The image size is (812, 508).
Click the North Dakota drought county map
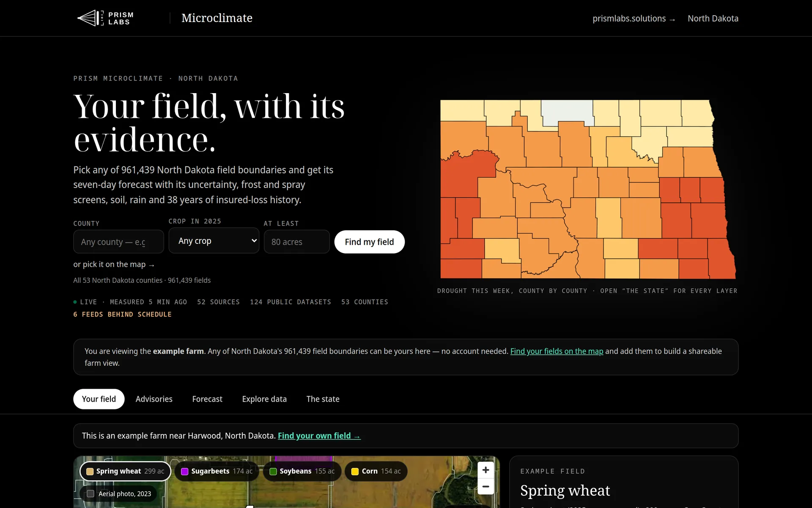pos(588,189)
